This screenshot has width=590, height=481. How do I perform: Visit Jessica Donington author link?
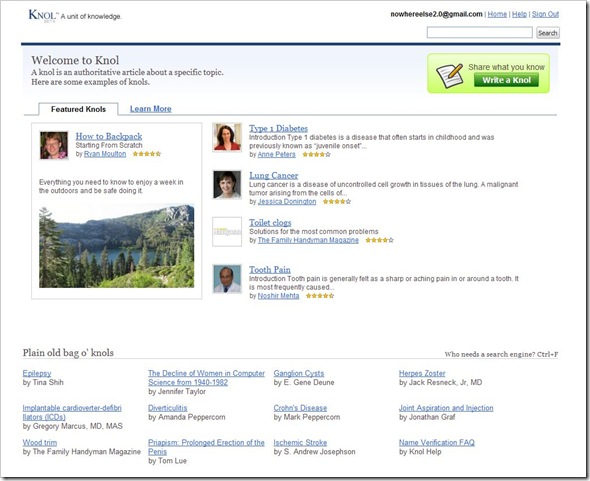[x=287, y=202]
